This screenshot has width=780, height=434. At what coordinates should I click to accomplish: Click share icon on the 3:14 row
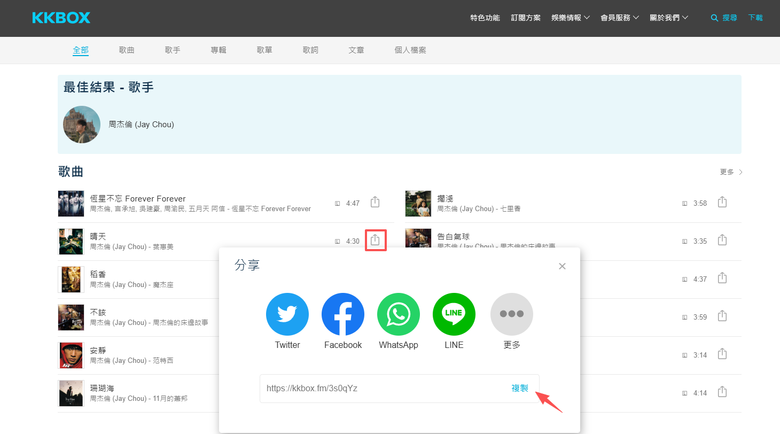[722, 354]
